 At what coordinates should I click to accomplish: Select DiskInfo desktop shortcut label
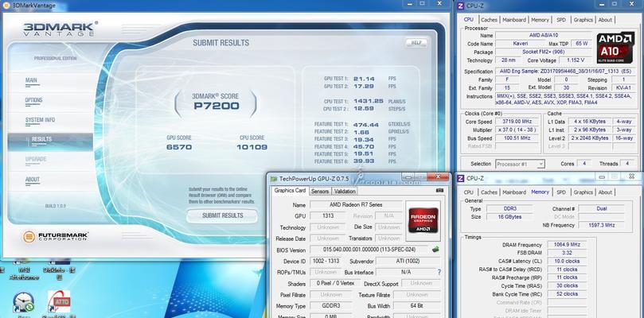pyautogui.click(x=59, y=273)
